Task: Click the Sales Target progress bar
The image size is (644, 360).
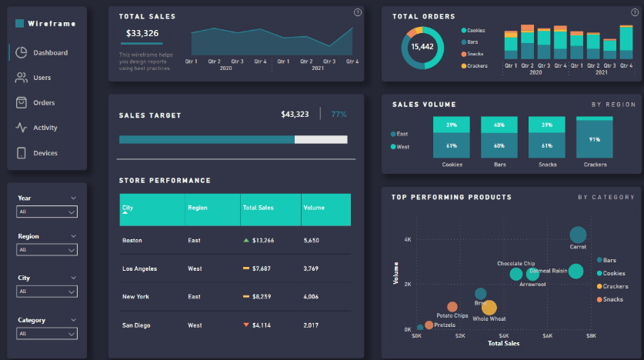Action: pos(232,139)
